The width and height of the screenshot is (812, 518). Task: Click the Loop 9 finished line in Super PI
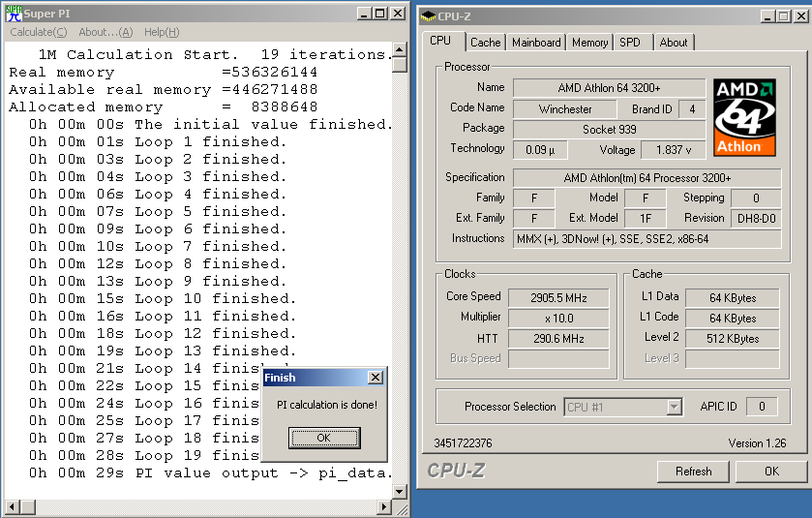(158, 282)
